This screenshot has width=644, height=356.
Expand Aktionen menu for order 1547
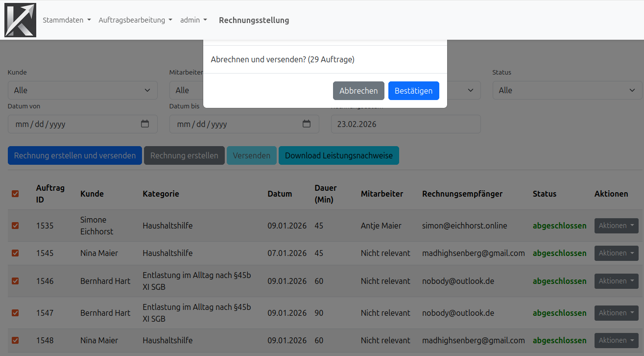click(x=616, y=313)
